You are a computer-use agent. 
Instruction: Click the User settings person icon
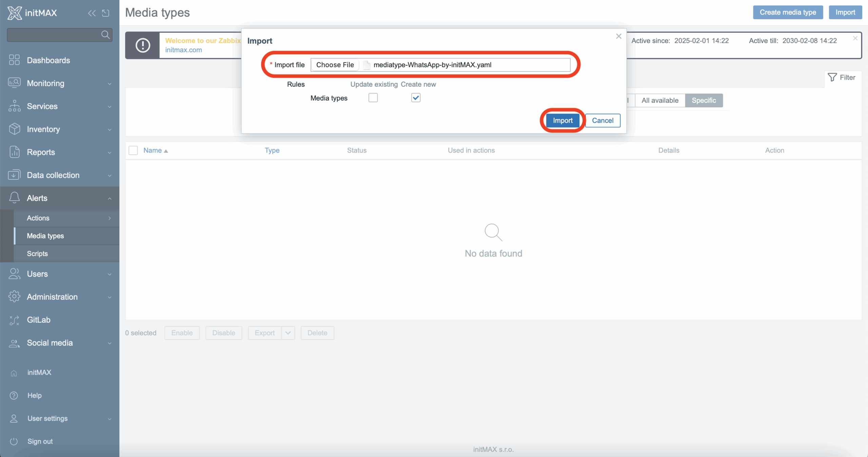(x=14, y=418)
